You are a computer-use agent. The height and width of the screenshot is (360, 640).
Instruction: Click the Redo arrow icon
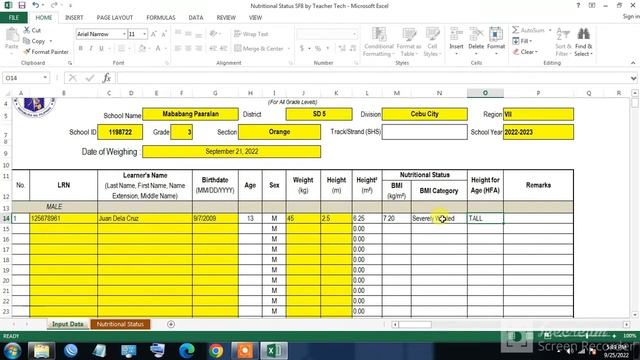(x=53, y=5)
